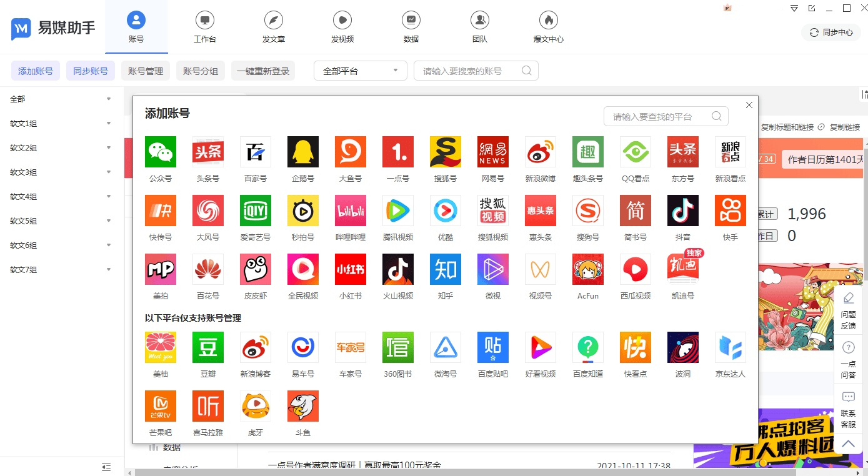Click the 知乎 (Zhihu) platform icon
The width and height of the screenshot is (868, 476).
445,269
